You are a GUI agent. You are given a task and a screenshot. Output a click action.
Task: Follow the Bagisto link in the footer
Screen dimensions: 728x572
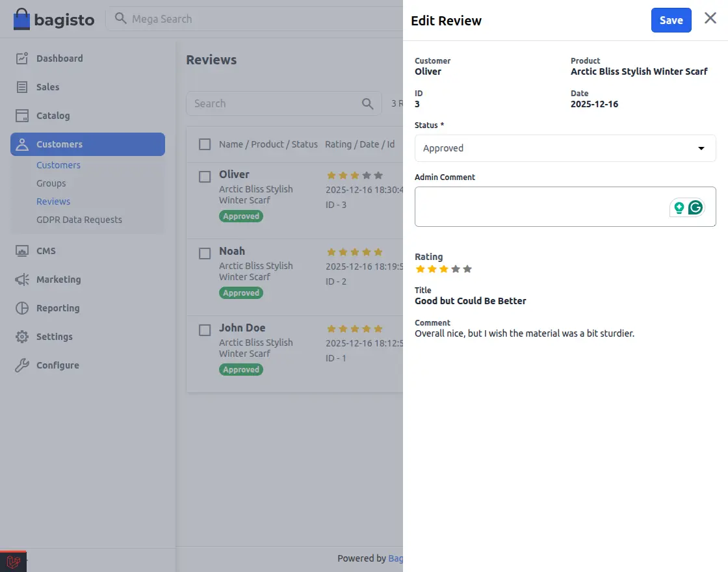398,558
